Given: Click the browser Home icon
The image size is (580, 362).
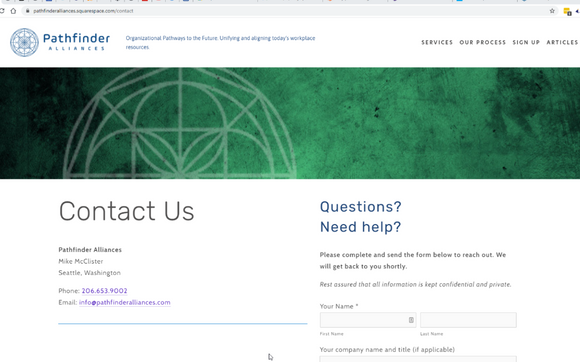Looking at the screenshot, I should (13, 11).
